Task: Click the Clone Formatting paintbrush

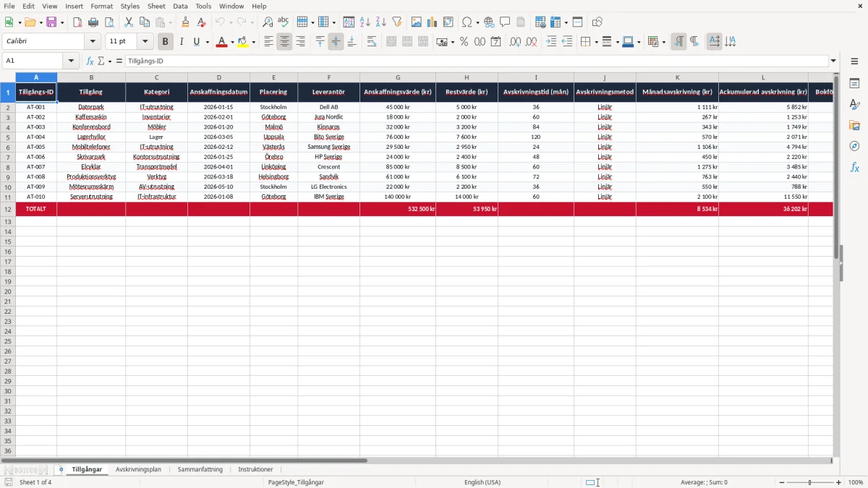Action: click(185, 22)
